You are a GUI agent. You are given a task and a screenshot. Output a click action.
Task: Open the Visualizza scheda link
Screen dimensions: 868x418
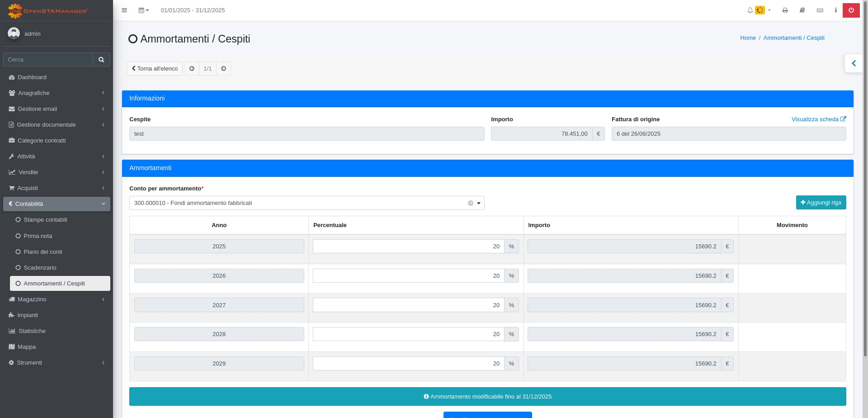(x=818, y=119)
